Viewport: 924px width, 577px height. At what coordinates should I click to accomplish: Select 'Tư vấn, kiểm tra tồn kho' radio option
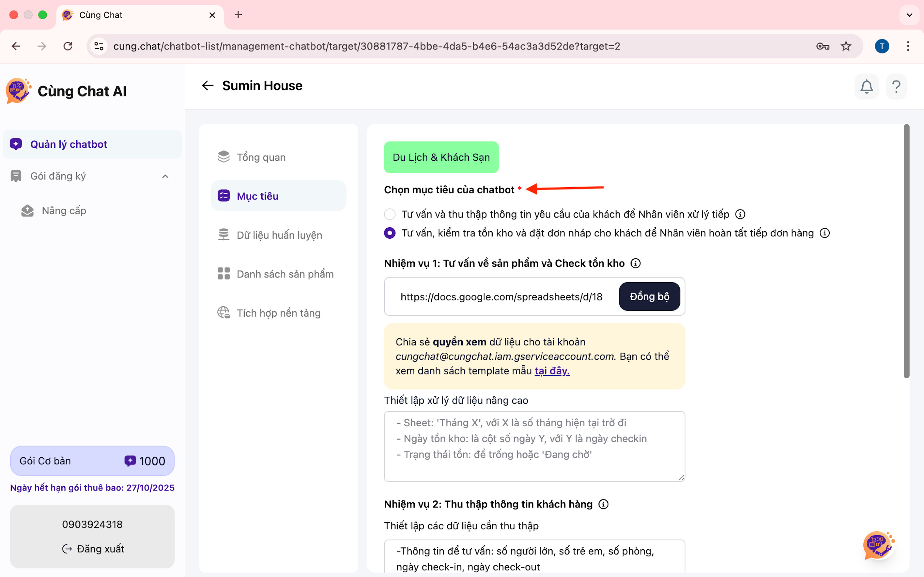point(390,233)
